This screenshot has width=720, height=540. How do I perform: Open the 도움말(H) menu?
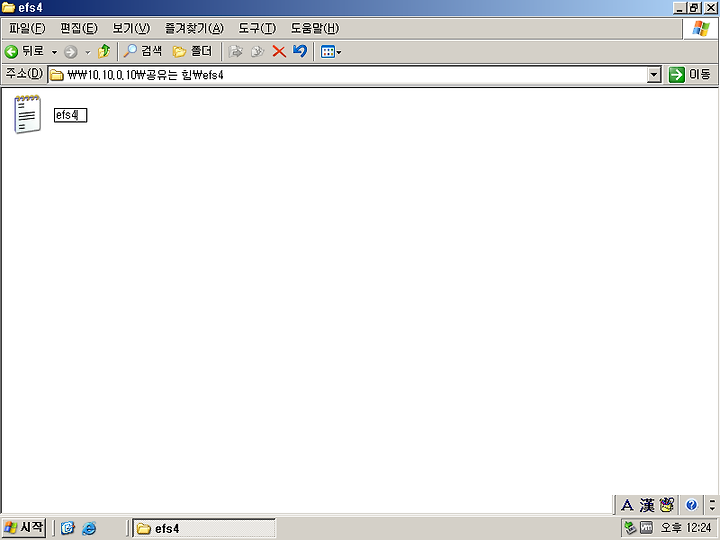point(315,28)
